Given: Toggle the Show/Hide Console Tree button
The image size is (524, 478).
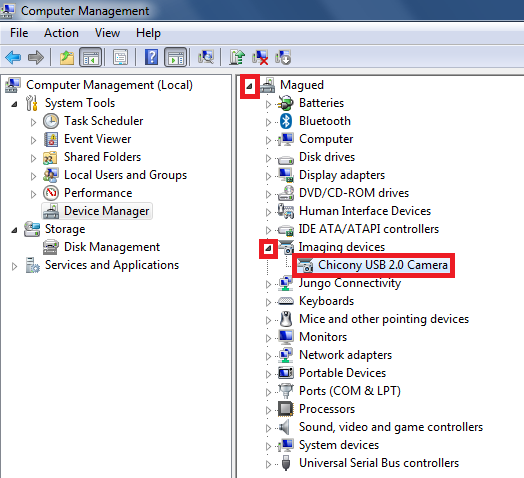Looking at the screenshot, I should (x=91, y=57).
